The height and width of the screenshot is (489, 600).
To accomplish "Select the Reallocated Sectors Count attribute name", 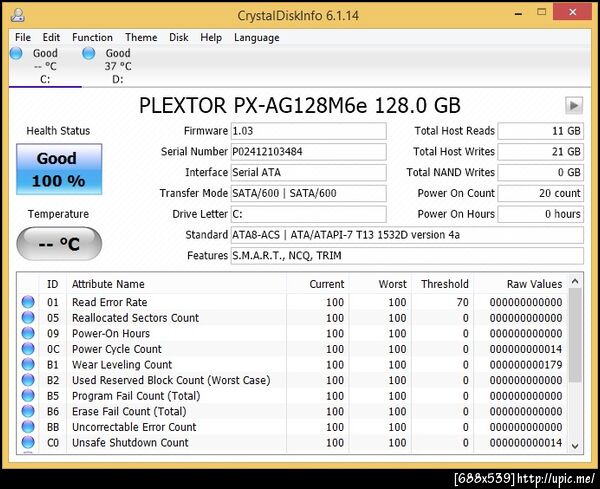I will pos(135,318).
